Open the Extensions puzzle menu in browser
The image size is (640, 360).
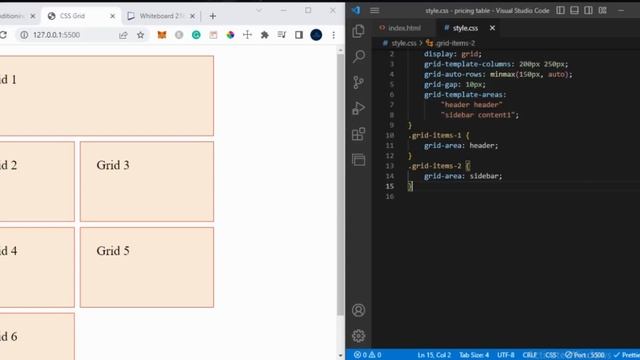[x=264, y=35]
